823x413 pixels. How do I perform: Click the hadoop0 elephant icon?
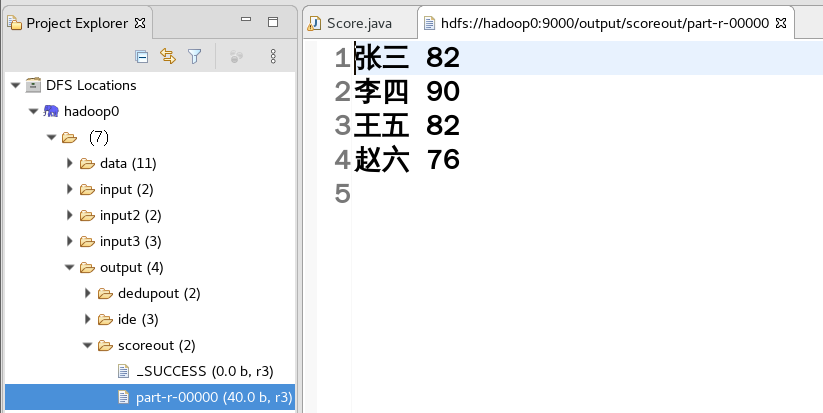click(x=51, y=111)
